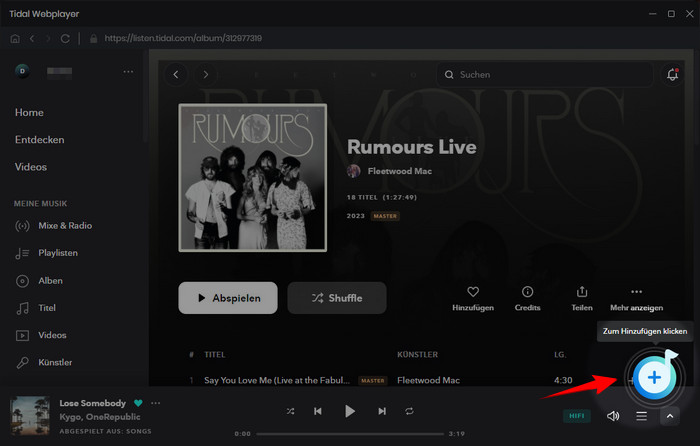Skip to previous track
Screen dimensions: 700x446
(318, 411)
